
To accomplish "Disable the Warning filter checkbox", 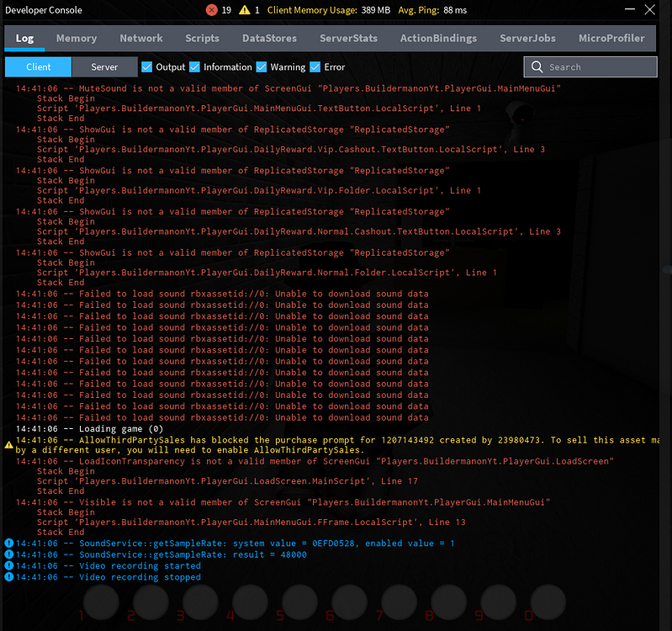I will point(262,67).
